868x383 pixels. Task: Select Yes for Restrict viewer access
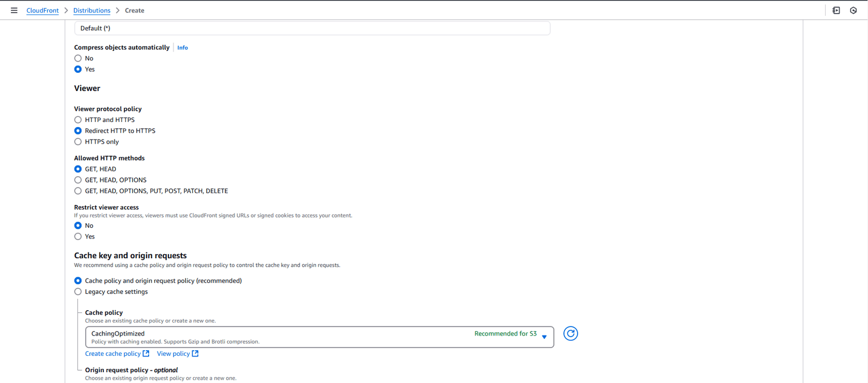click(78, 237)
